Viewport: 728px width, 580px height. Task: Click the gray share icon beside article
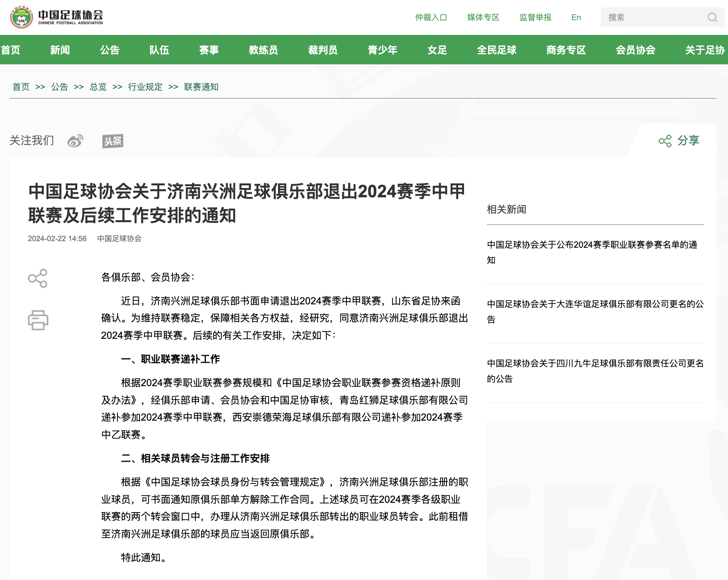point(38,278)
